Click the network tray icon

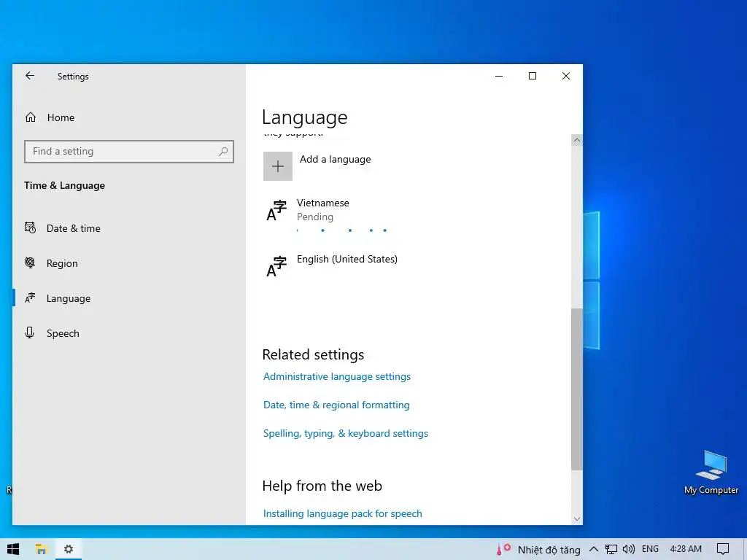point(611,549)
